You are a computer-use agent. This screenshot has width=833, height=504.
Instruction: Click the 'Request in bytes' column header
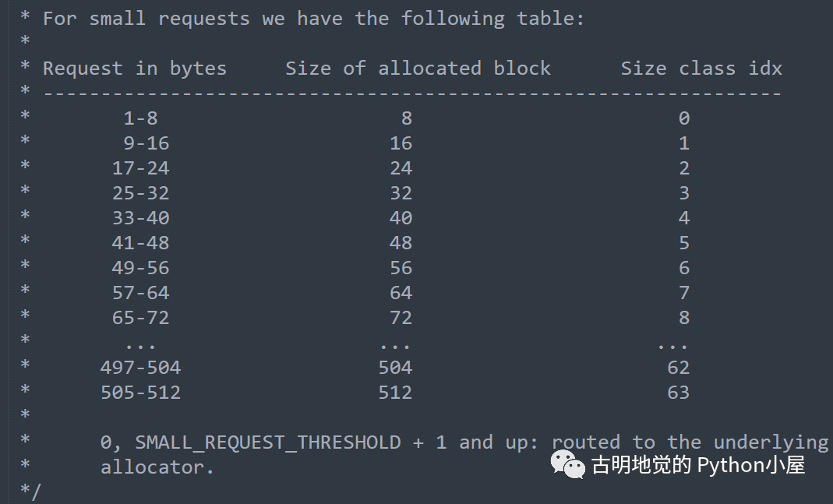coord(135,69)
